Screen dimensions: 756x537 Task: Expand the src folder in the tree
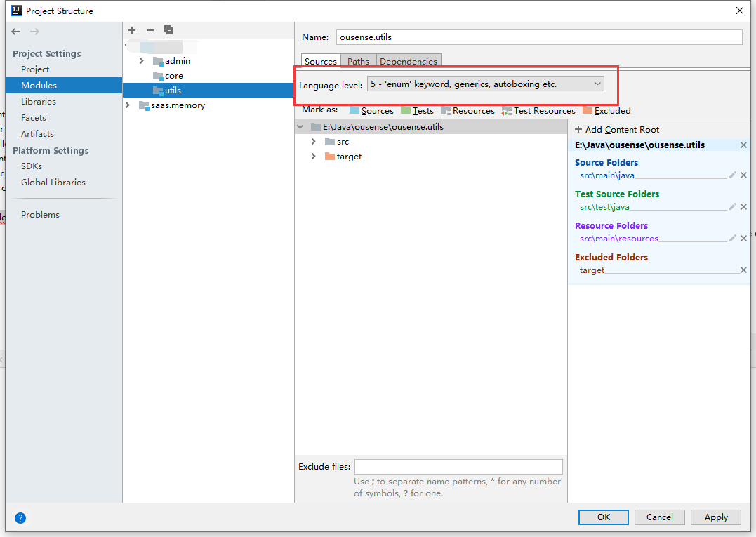tap(314, 141)
